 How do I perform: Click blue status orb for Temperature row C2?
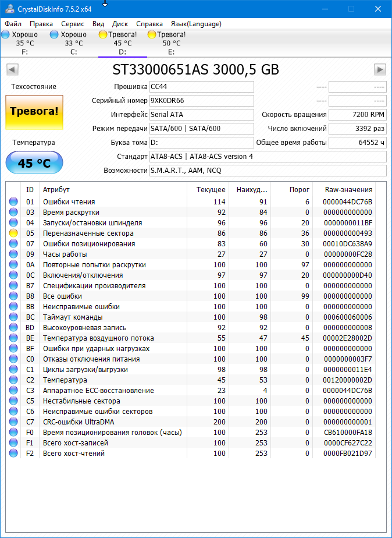[x=13, y=380]
